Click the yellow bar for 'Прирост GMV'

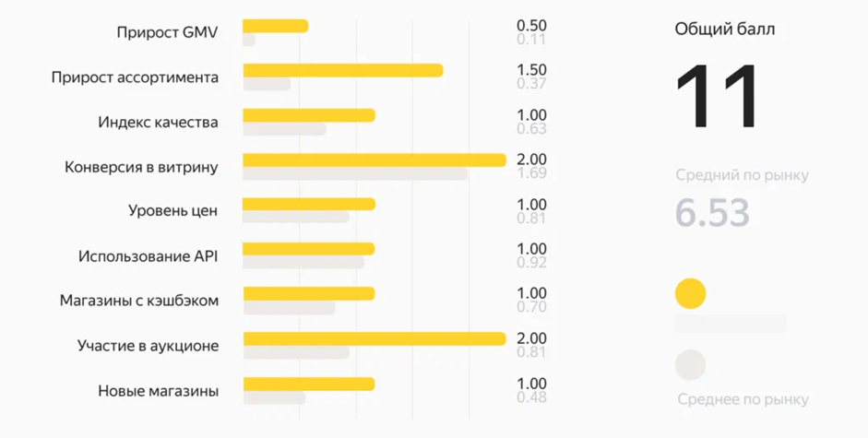click(275, 26)
